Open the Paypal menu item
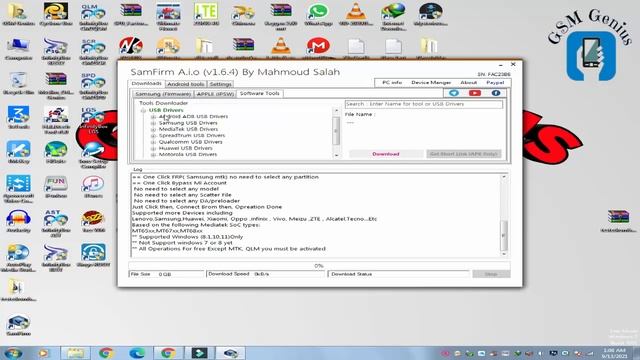This screenshot has width=640, height=360. pos(495,82)
